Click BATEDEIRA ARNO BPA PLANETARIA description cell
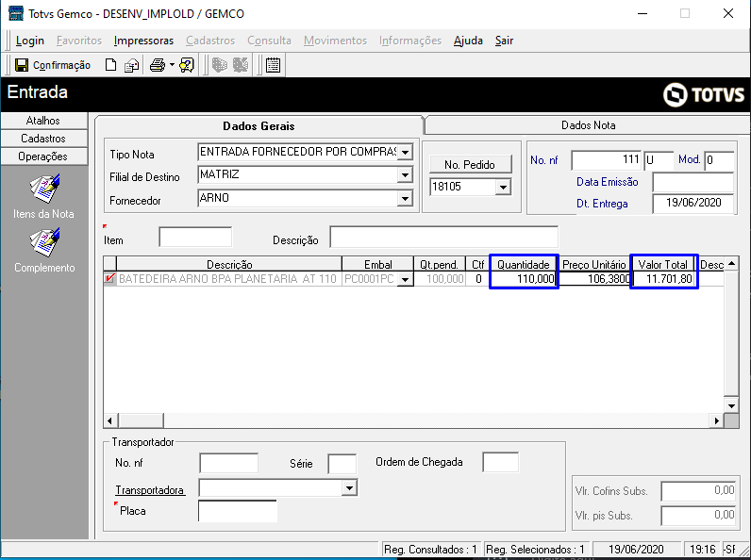Screen dimensions: 751x560 (228, 279)
